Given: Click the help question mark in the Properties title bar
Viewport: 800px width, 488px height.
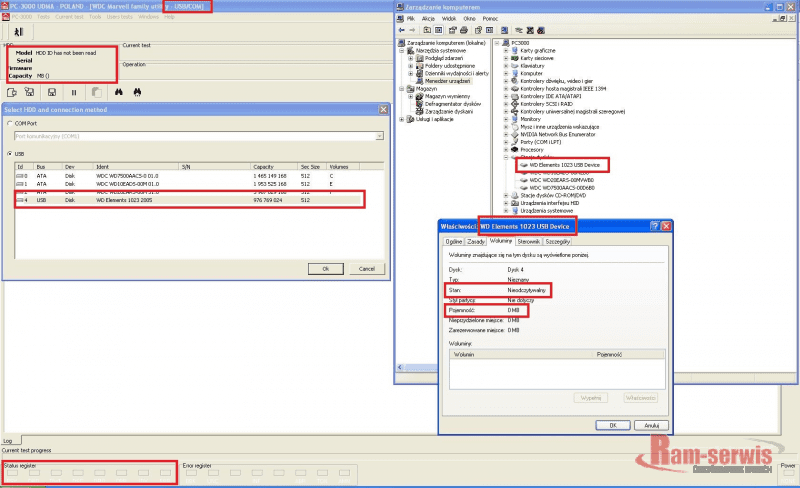Looking at the screenshot, I should (x=653, y=227).
